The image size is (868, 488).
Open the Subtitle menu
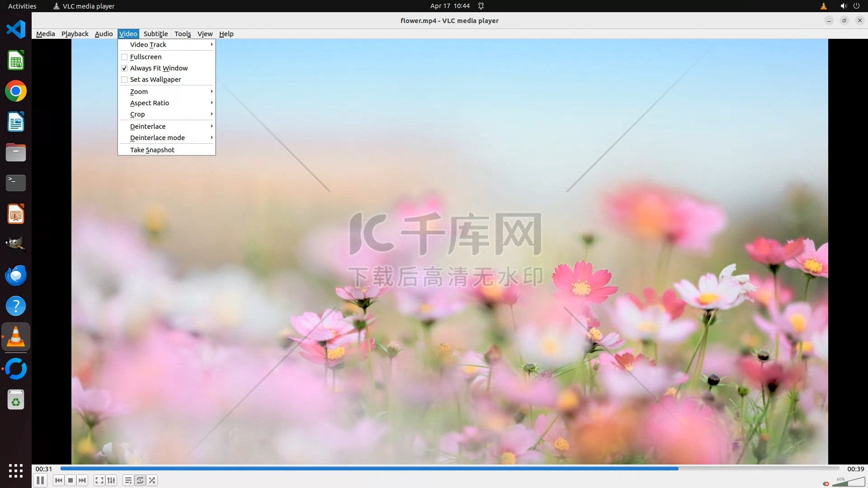156,34
